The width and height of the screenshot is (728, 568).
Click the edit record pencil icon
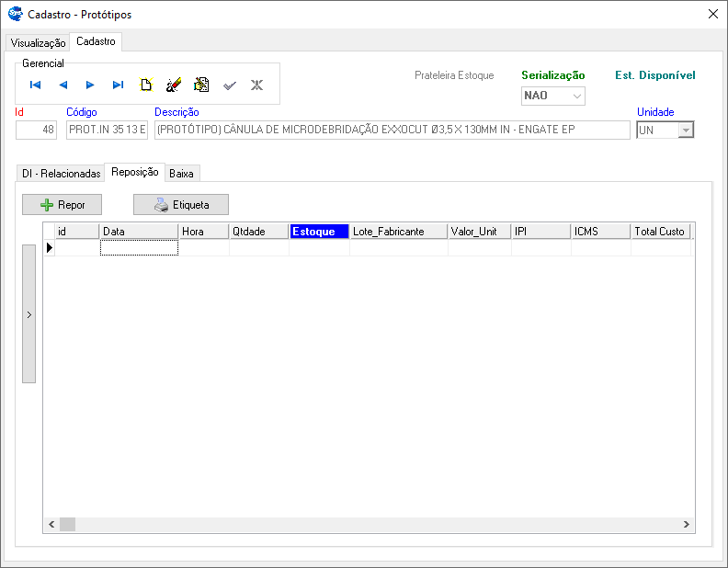point(173,85)
